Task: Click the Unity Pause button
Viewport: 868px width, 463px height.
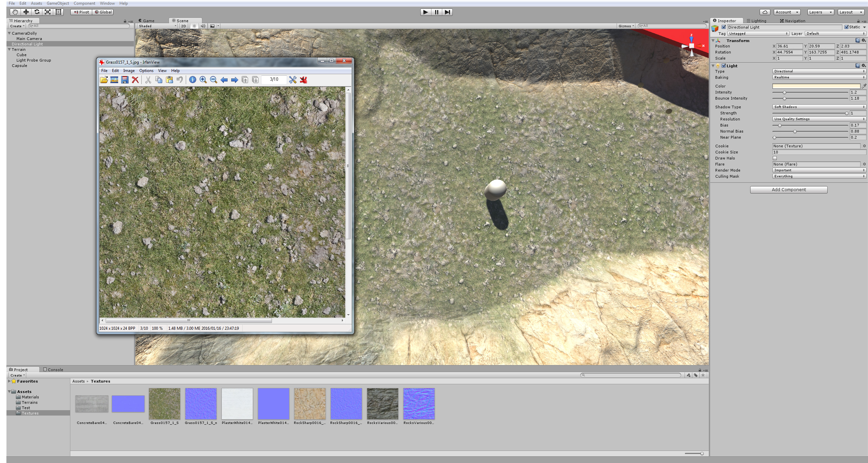Action: [x=437, y=12]
